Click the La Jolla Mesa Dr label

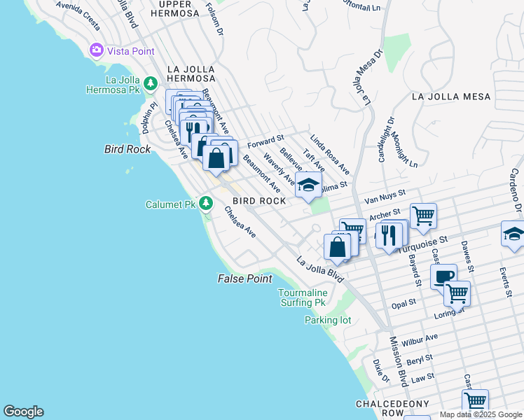368,78
